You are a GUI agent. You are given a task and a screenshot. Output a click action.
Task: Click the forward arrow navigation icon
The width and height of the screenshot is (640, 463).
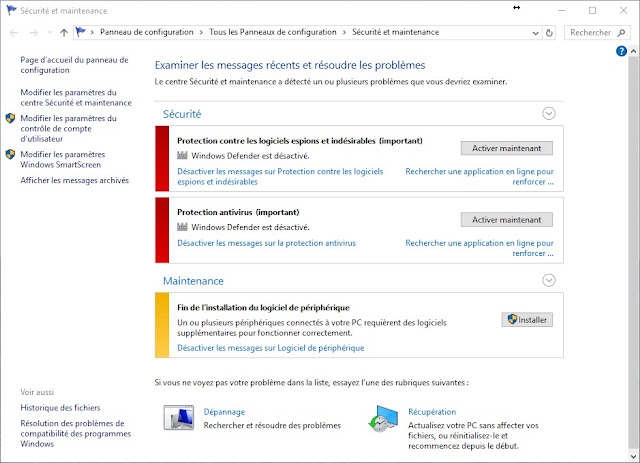click(34, 33)
